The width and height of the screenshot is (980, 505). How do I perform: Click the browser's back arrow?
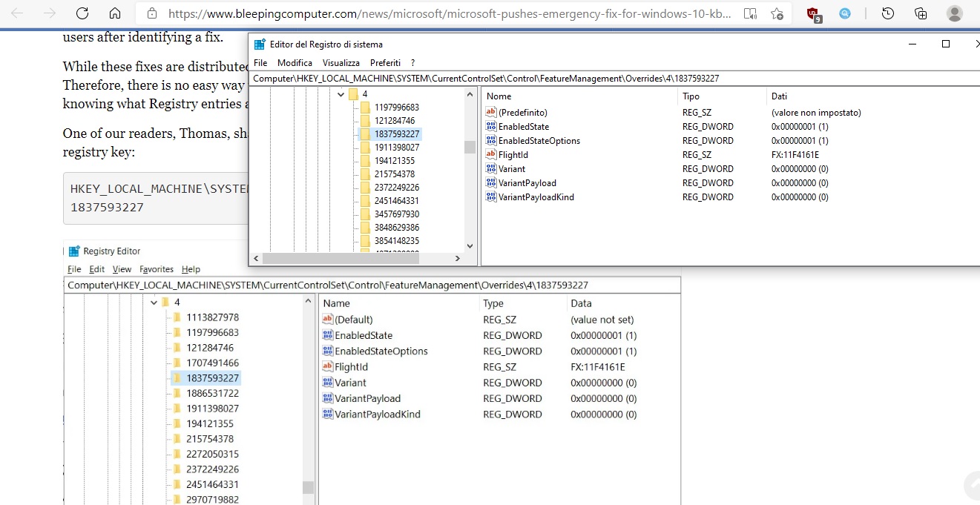[18, 13]
